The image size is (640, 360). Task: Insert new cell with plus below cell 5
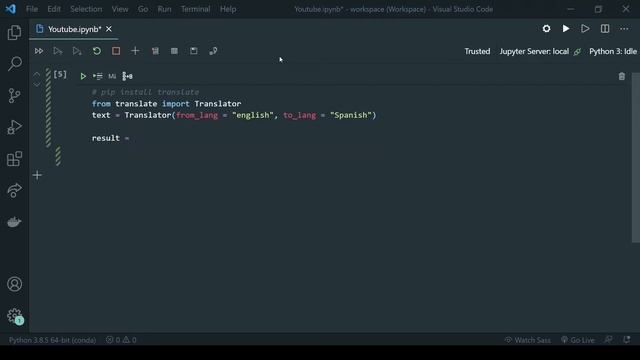(37, 176)
